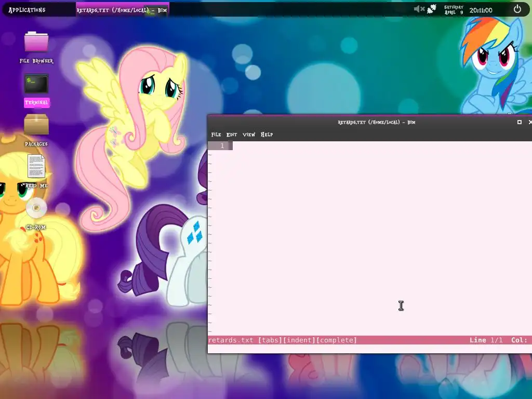Open the View menu in Bim
Screen dimensions: 532x399
[249, 135]
